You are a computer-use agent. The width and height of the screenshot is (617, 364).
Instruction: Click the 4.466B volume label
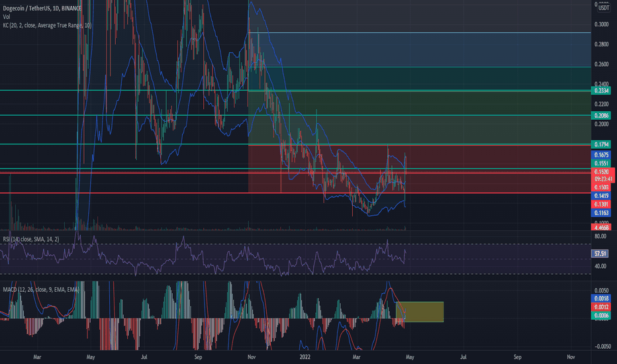pyautogui.click(x=601, y=228)
